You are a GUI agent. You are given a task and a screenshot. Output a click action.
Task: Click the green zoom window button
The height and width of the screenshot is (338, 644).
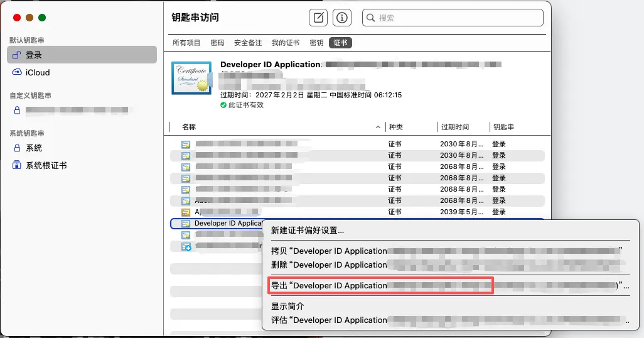point(42,17)
